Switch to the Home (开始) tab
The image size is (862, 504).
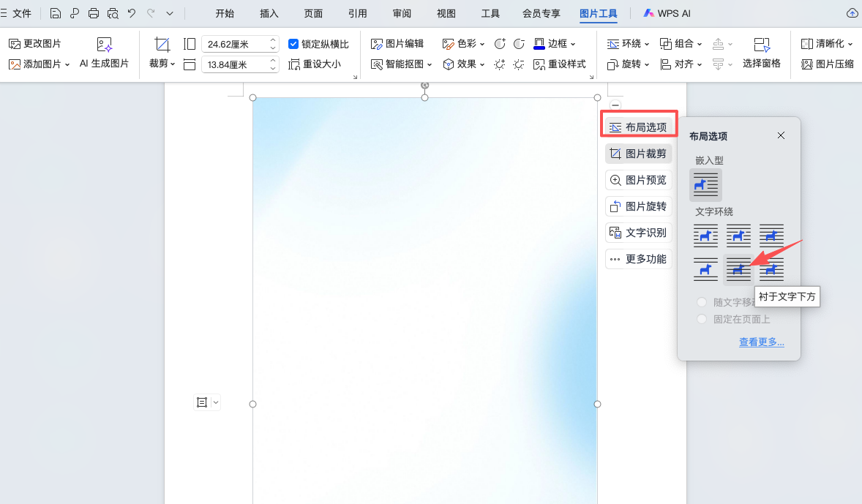tap(225, 13)
